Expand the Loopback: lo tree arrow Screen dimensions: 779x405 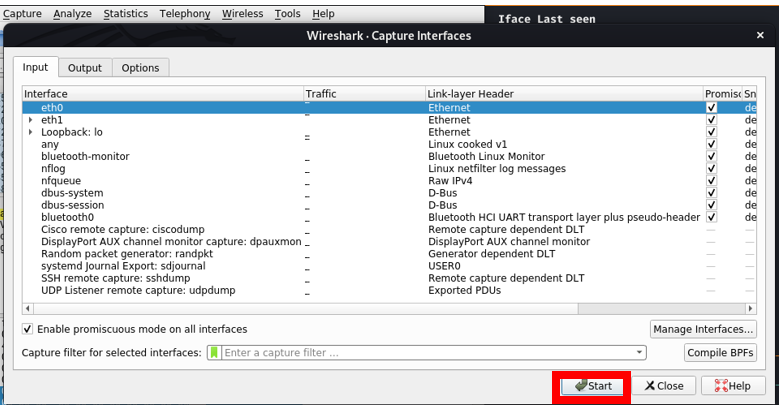pyautogui.click(x=31, y=132)
